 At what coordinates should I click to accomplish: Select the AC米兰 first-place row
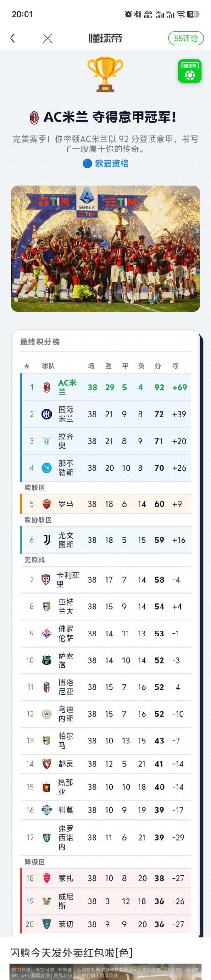click(106, 387)
